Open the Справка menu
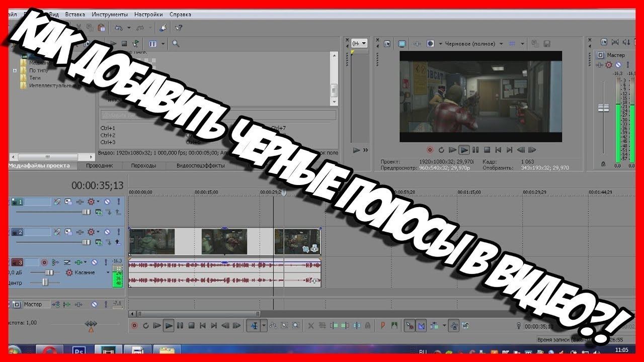The height and width of the screenshot is (362, 644). 180,15
